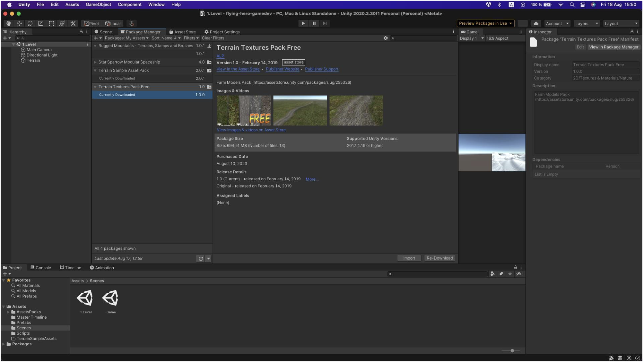Open Package Manager tab options menu
The height and width of the screenshot is (362, 644).
pos(453,32)
